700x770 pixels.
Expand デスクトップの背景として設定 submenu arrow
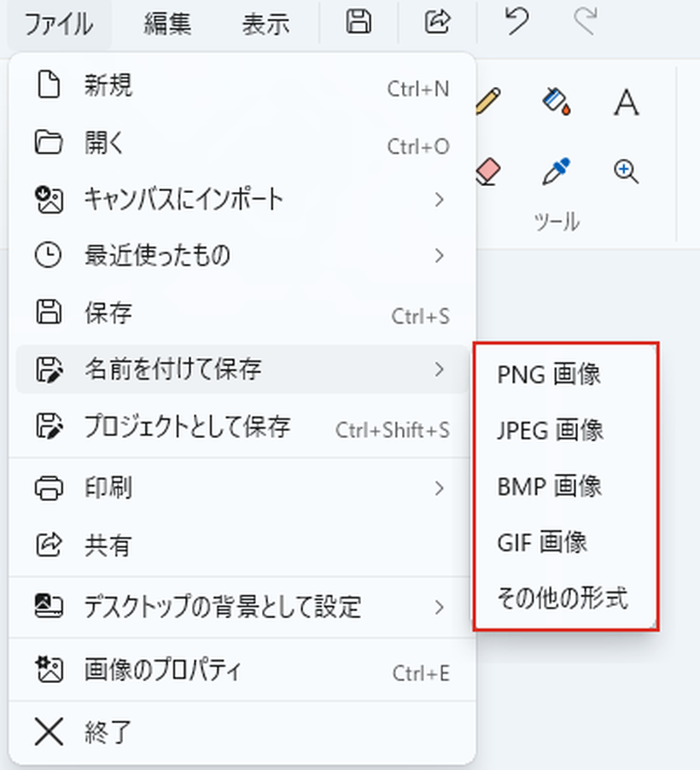click(439, 608)
